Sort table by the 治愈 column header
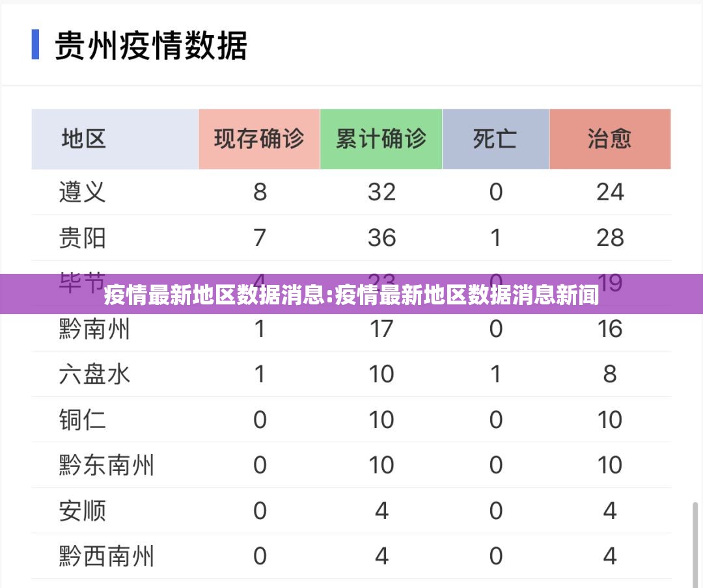703x588 pixels. coord(611,139)
